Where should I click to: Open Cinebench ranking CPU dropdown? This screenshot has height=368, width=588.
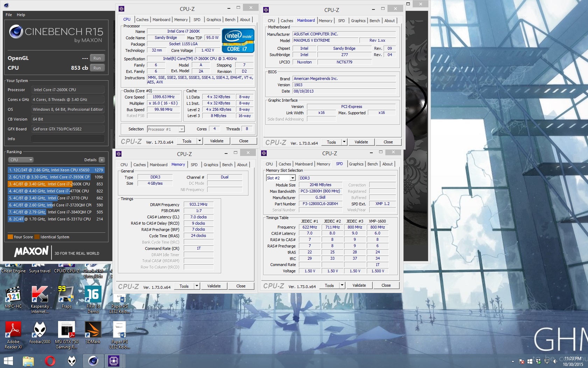coord(21,160)
